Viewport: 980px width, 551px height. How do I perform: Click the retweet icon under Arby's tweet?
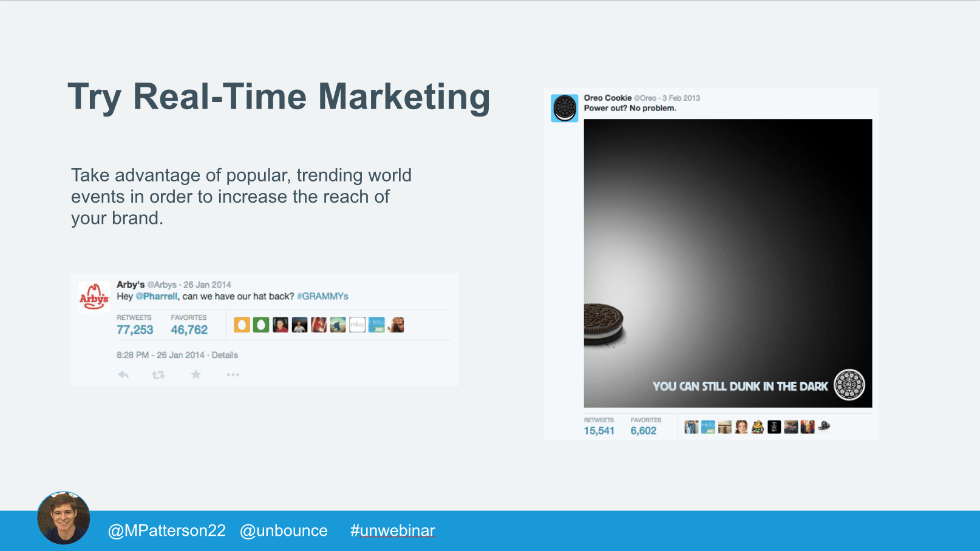coord(158,375)
